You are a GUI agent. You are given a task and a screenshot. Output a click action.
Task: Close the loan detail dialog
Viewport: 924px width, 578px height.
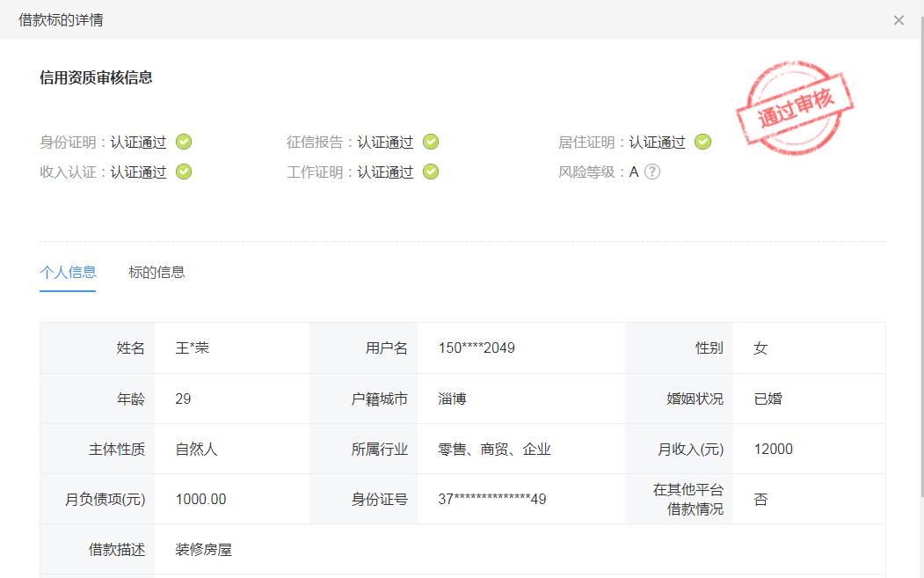(x=899, y=20)
